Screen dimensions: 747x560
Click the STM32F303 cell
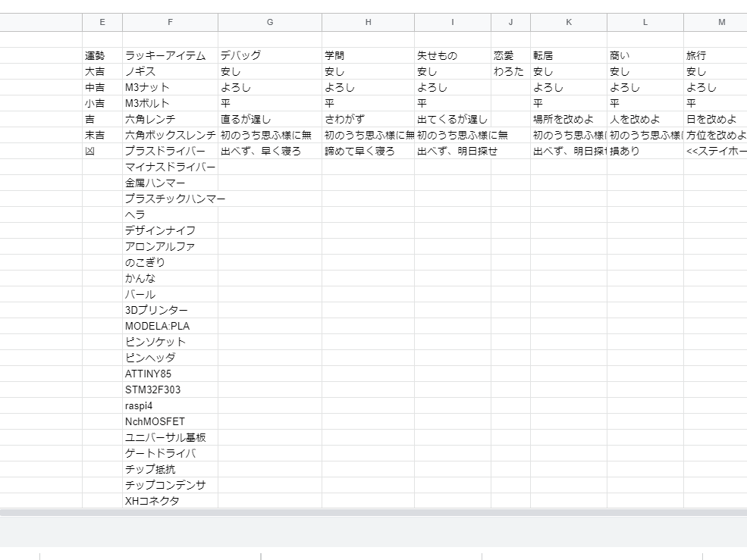click(170, 389)
